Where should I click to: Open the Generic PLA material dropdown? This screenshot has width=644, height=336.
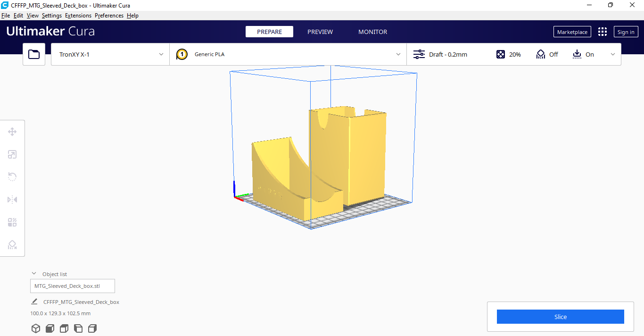pos(288,54)
